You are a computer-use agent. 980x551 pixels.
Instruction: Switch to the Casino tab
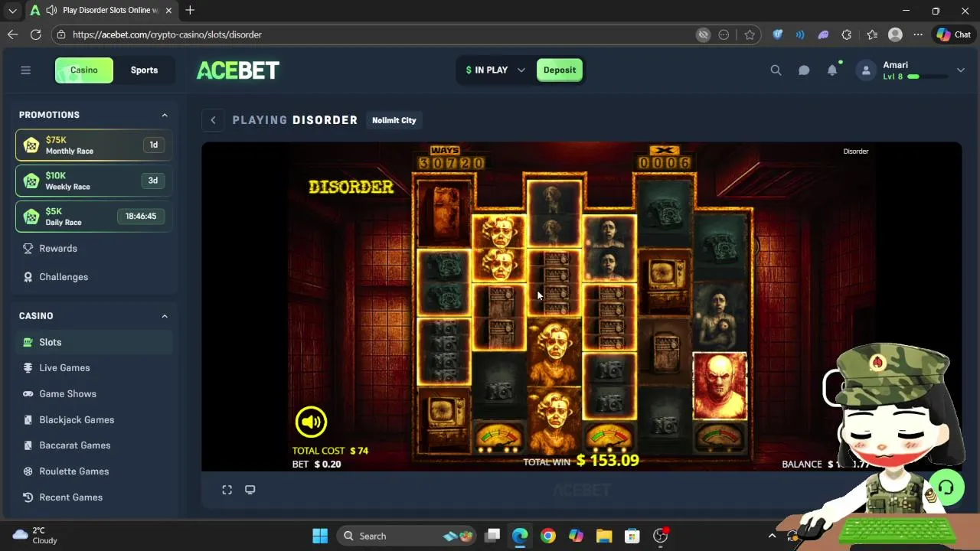(84, 70)
